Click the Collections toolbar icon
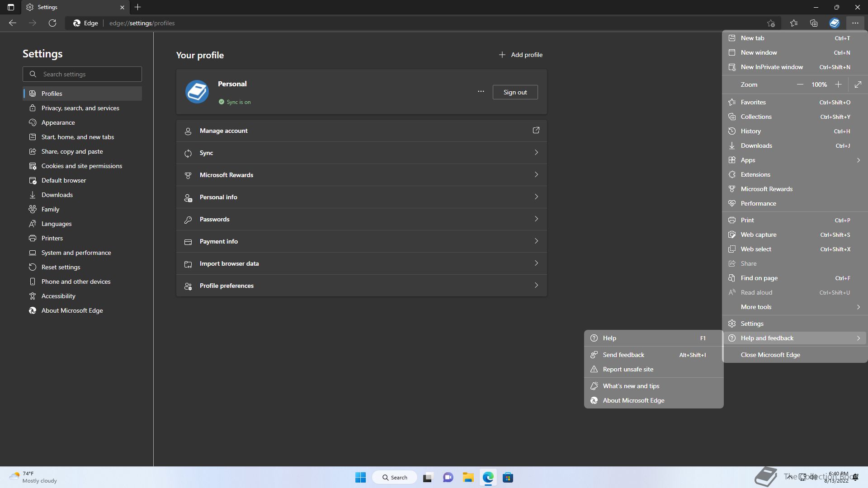Screen dimensions: 868x488 click(814, 23)
